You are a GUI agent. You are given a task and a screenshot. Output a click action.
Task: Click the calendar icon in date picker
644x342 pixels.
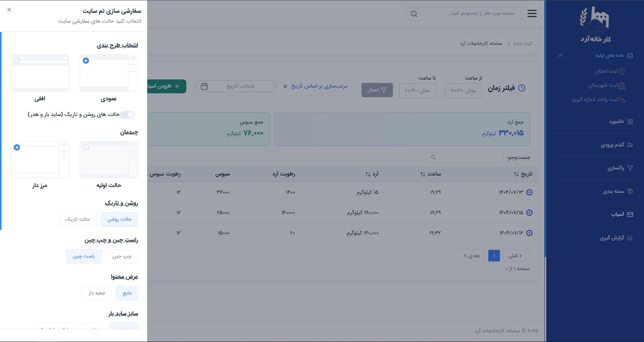(x=204, y=86)
